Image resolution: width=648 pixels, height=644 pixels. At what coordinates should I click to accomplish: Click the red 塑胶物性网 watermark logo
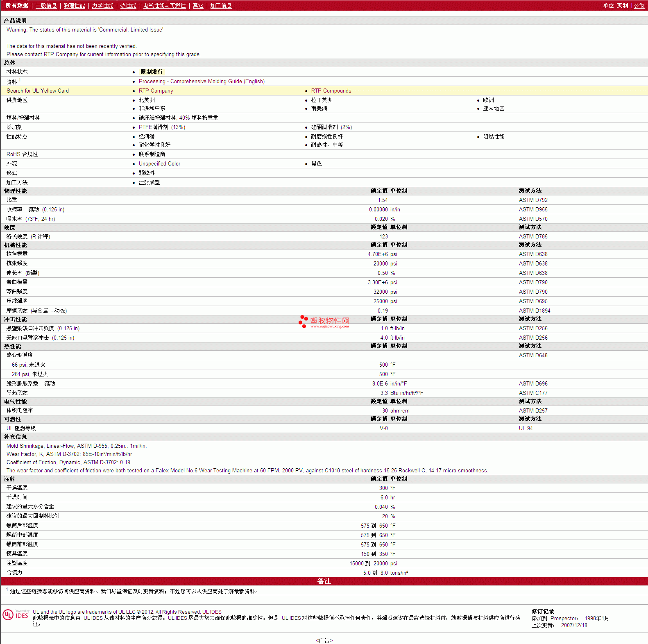(324, 322)
